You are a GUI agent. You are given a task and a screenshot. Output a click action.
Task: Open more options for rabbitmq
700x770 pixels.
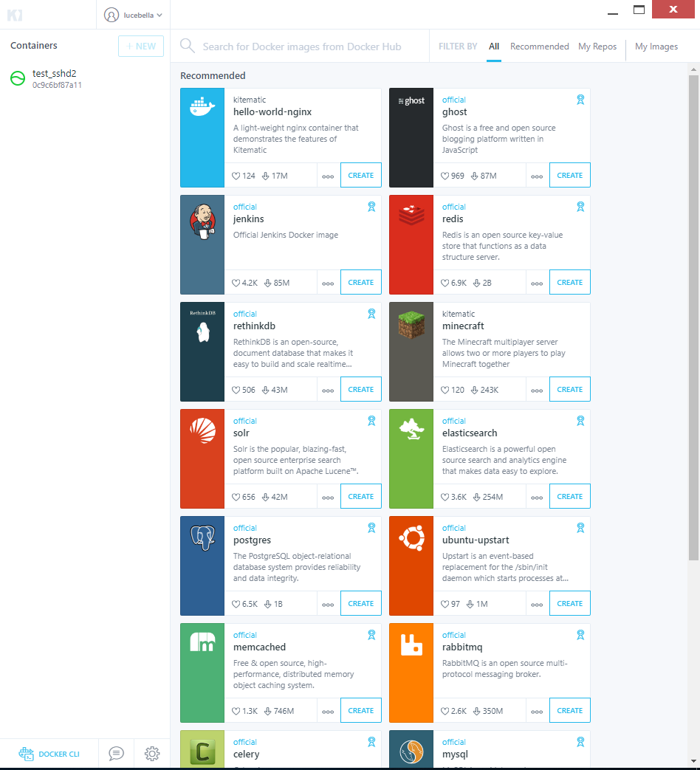pos(537,711)
